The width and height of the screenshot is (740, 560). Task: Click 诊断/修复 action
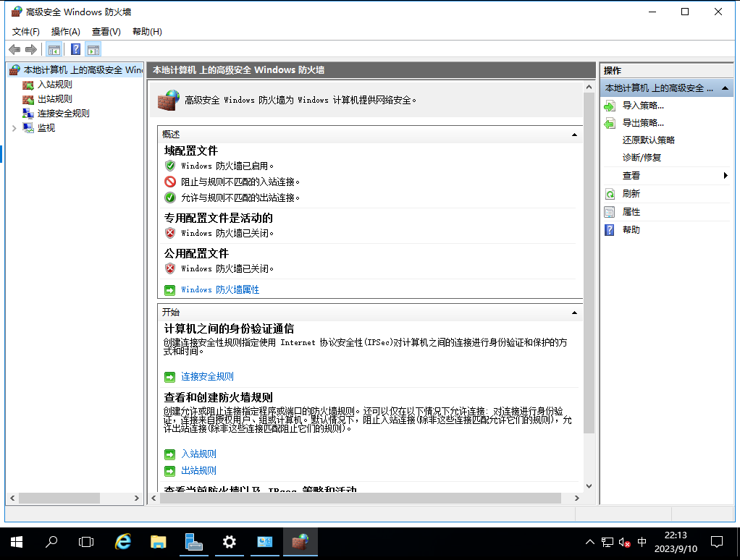[642, 158]
